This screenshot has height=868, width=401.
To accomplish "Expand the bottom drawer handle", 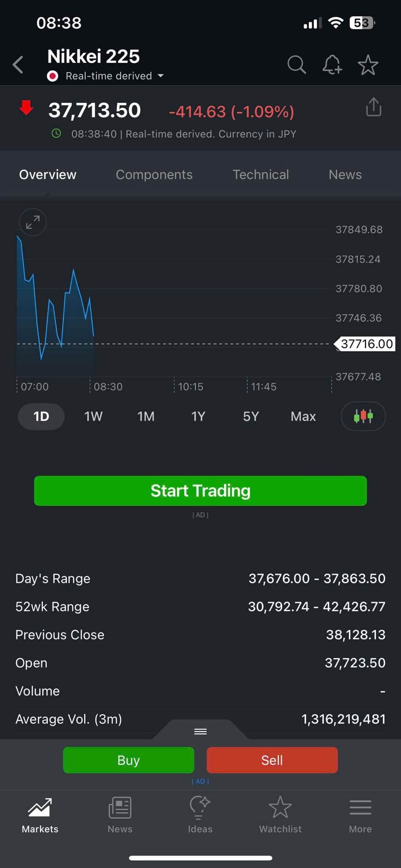I will coord(200,732).
